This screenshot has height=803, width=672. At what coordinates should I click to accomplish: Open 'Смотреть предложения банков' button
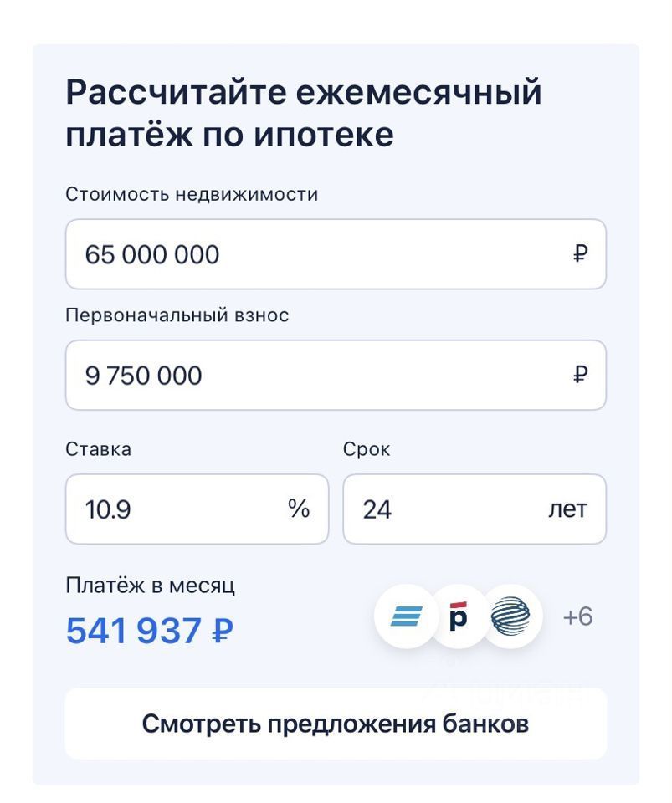[336, 724]
